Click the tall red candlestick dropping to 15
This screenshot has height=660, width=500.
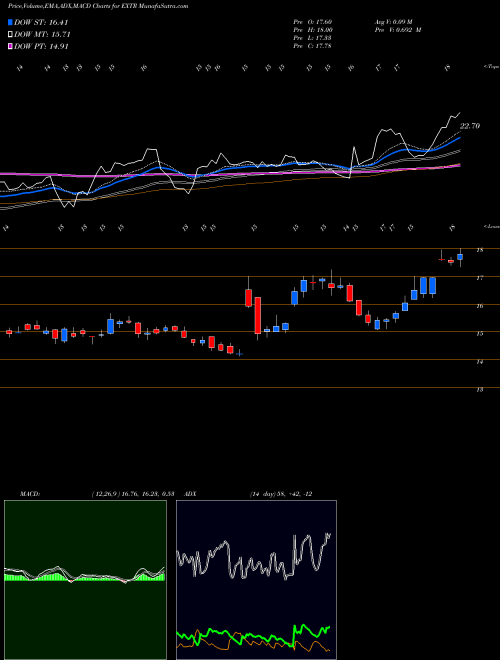point(258,315)
